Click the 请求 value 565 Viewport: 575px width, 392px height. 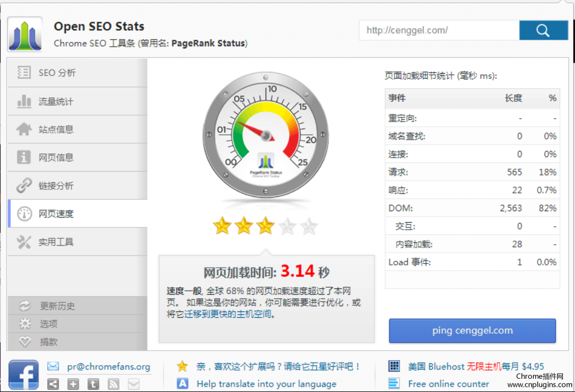click(x=515, y=172)
